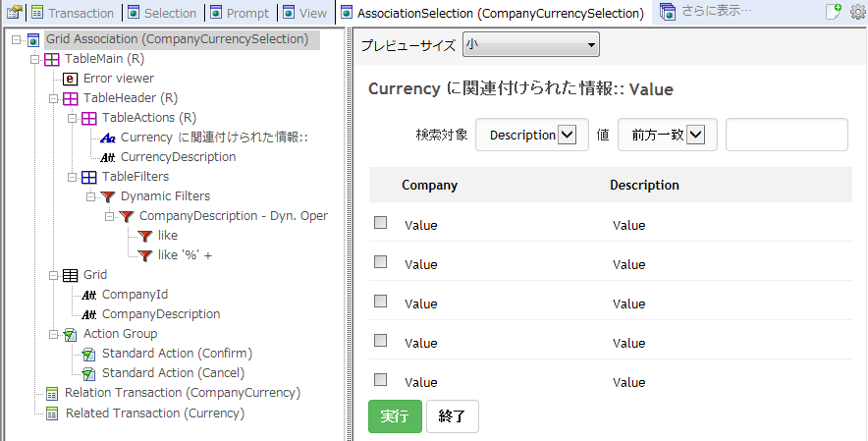
Task: Click the search value input field
Action: tap(787, 136)
